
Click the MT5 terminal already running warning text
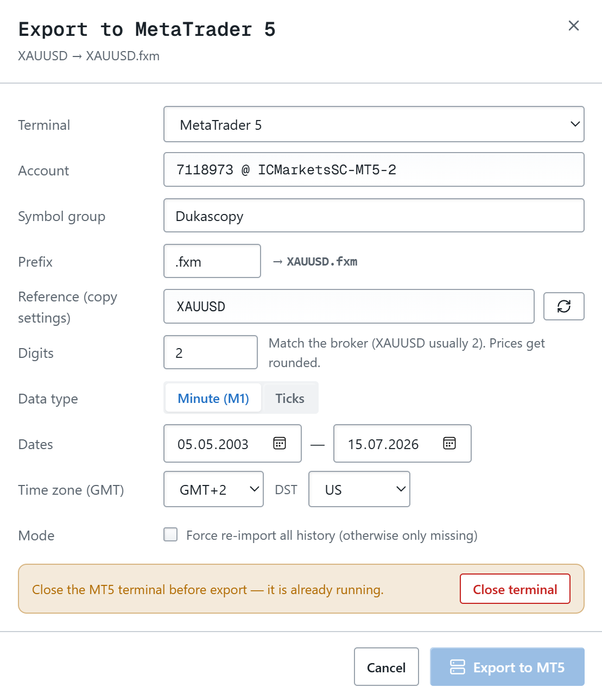tap(208, 589)
